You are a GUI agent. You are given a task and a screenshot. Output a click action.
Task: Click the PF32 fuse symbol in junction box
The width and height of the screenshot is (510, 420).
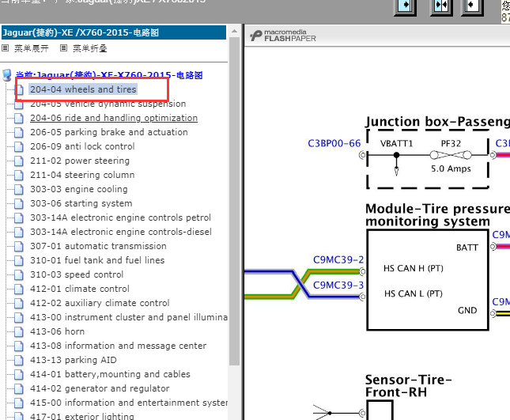[451, 155]
